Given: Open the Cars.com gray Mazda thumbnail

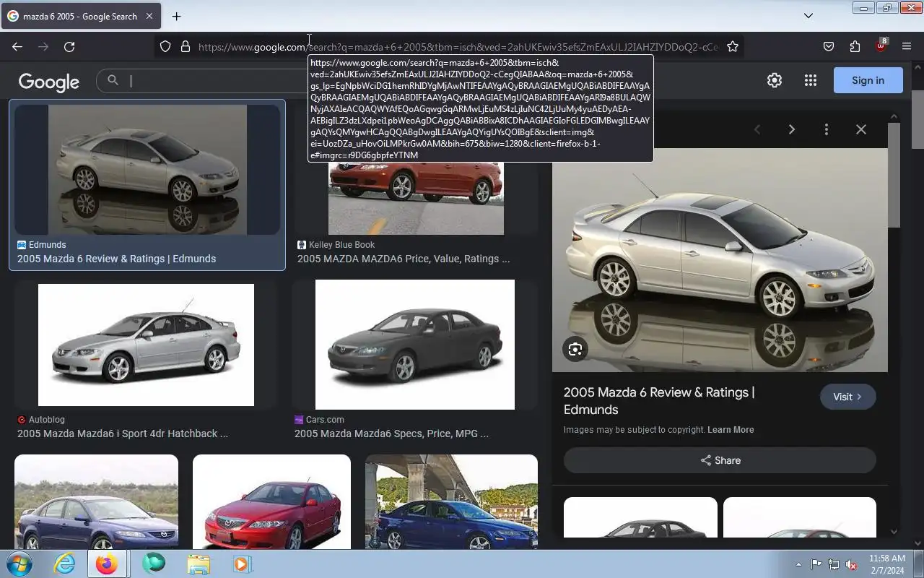Looking at the screenshot, I should click(x=415, y=345).
